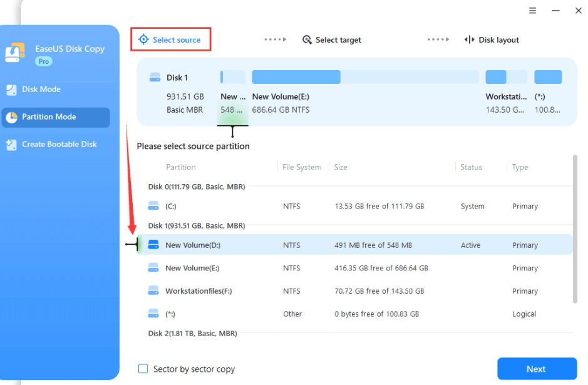
Task: Select the small New Volume partition bar
Action: pyautogui.click(x=233, y=77)
